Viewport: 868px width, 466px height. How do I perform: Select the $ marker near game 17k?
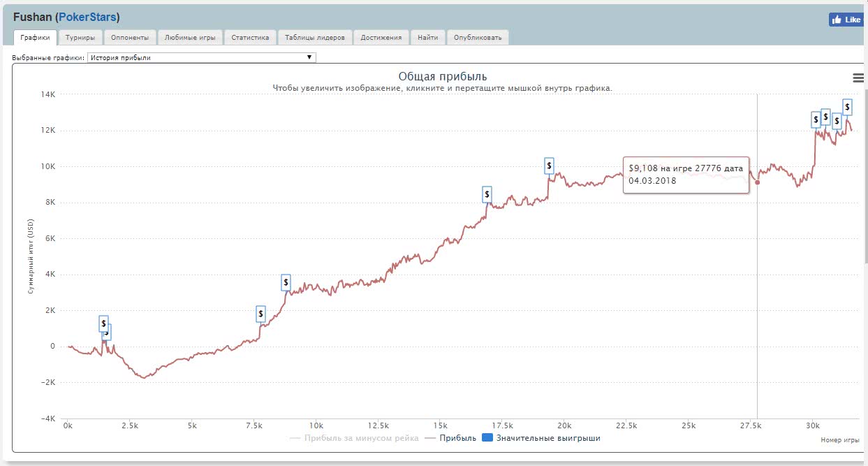(487, 194)
